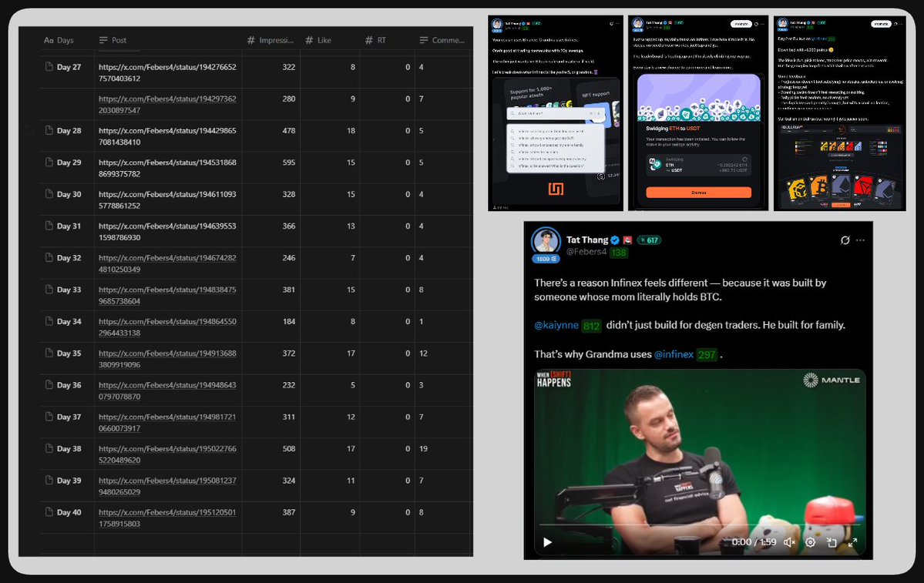Click the Day 37 likes cell showing 12
This screenshot has width=924, height=583.
(330, 422)
